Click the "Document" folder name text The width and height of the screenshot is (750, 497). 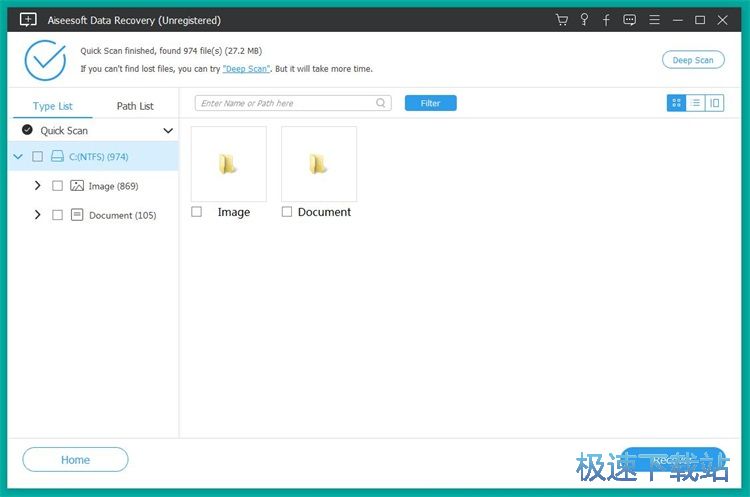[324, 212]
